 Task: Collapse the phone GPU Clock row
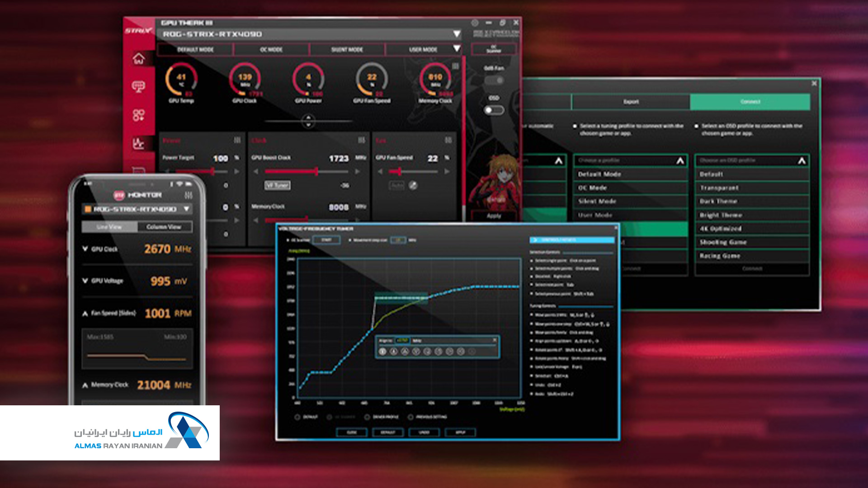pyautogui.click(x=85, y=249)
